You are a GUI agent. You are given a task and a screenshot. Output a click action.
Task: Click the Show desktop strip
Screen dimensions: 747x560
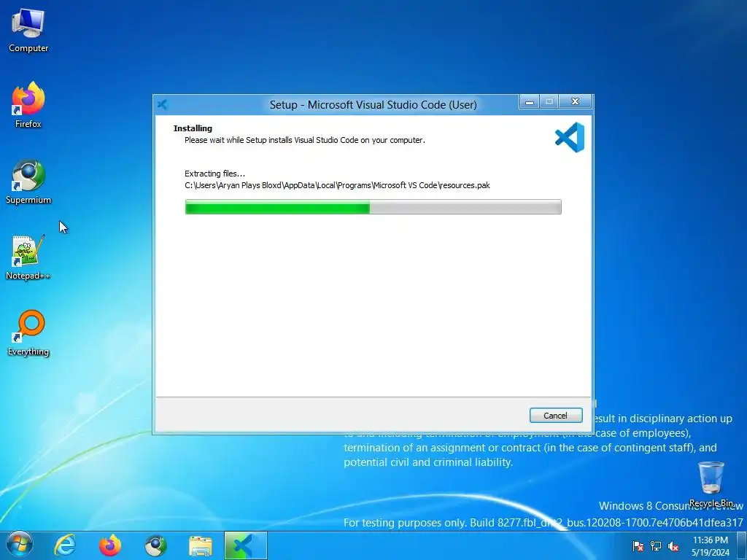tap(742, 545)
